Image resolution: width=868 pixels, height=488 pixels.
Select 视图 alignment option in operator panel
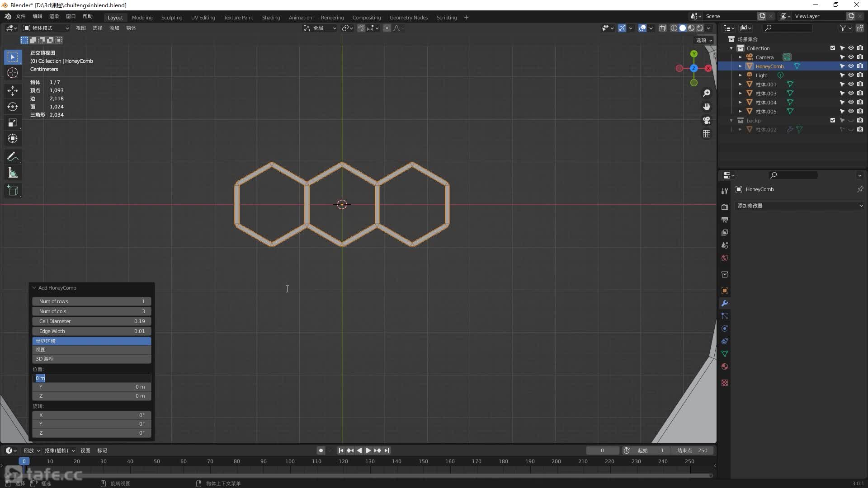(92, 350)
